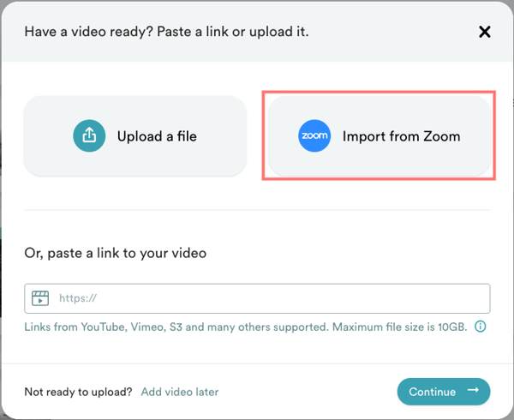Click the teal upload arrow icon
Image resolution: width=514 pixels, height=420 pixels.
[x=89, y=135]
